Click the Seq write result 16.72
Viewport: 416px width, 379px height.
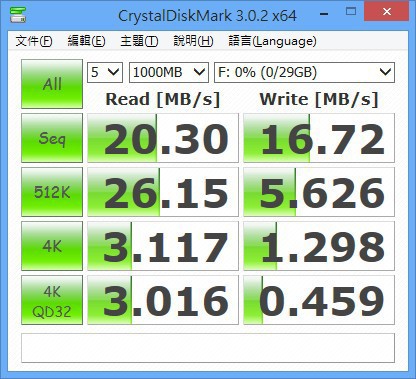click(x=319, y=138)
